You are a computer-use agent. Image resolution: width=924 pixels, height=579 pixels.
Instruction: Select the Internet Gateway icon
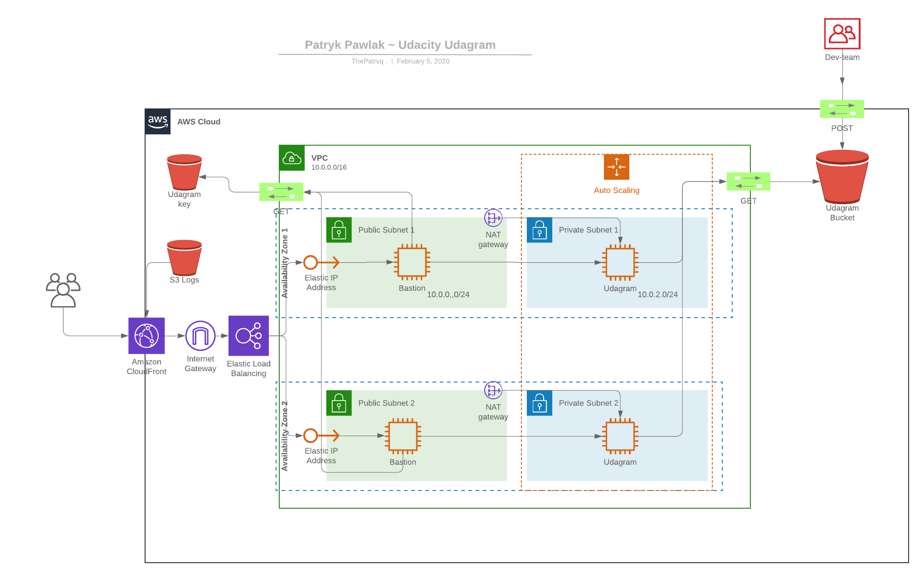click(200, 336)
